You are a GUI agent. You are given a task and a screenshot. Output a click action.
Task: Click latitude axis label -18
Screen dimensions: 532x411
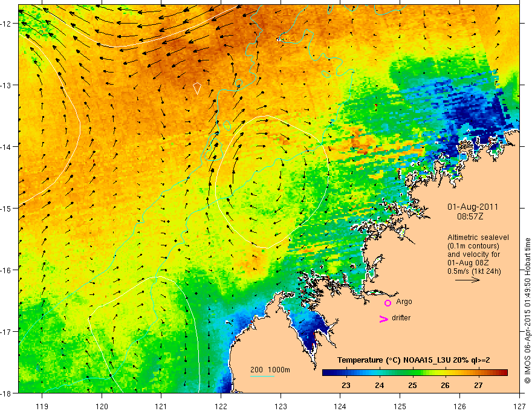click(x=7, y=393)
